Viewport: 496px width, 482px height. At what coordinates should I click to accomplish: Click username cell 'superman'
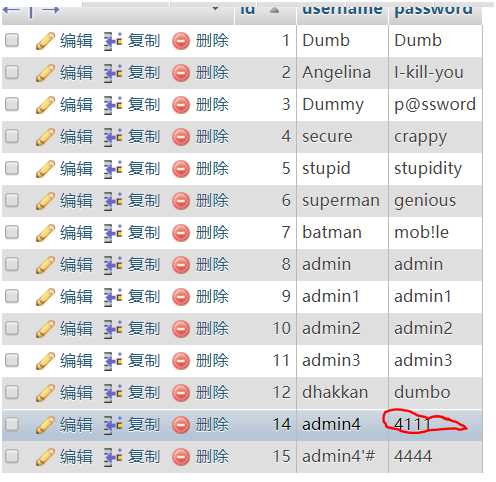[x=341, y=201]
